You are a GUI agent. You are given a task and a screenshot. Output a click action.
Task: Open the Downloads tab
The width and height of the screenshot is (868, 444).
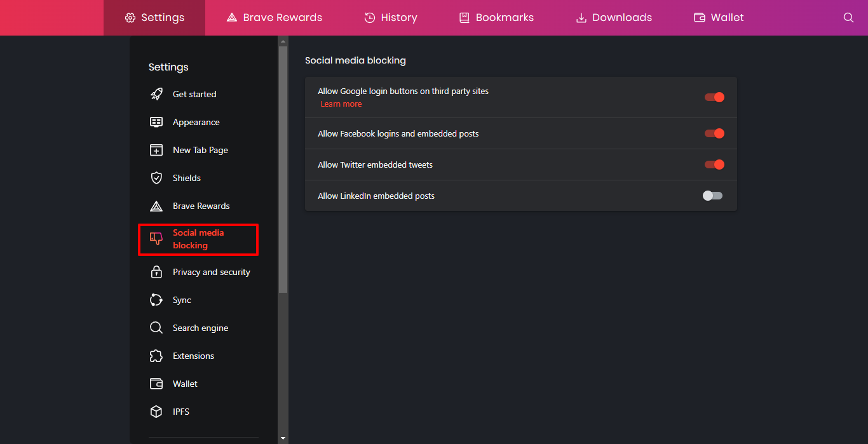pyautogui.click(x=613, y=17)
